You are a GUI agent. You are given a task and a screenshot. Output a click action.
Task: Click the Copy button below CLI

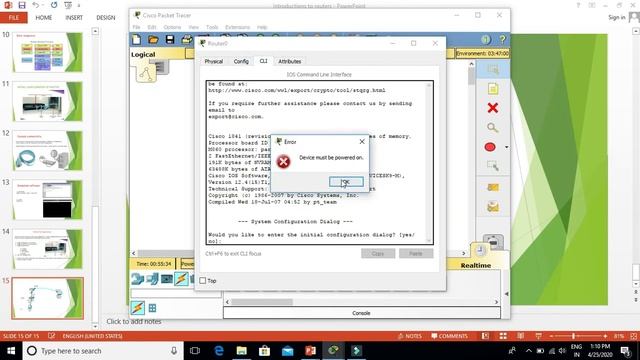[378, 253]
